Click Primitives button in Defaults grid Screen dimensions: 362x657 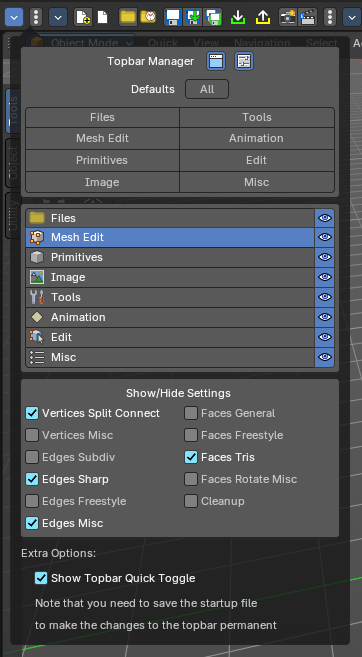tap(102, 160)
